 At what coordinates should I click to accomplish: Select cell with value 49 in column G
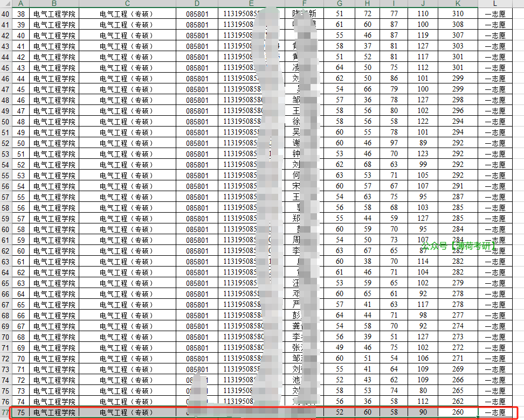339,347
